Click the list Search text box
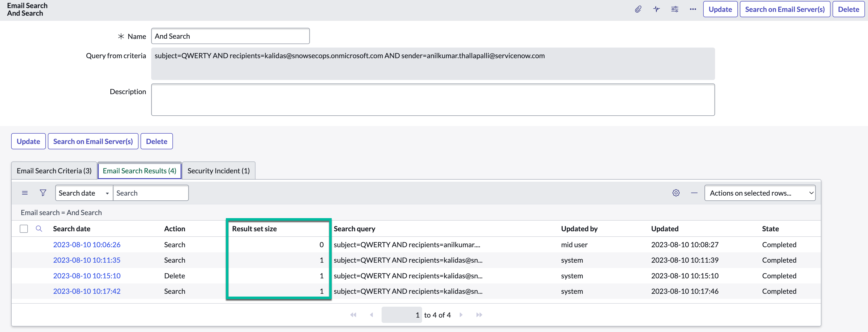Screen dimensions: 868x332 [151, 193]
